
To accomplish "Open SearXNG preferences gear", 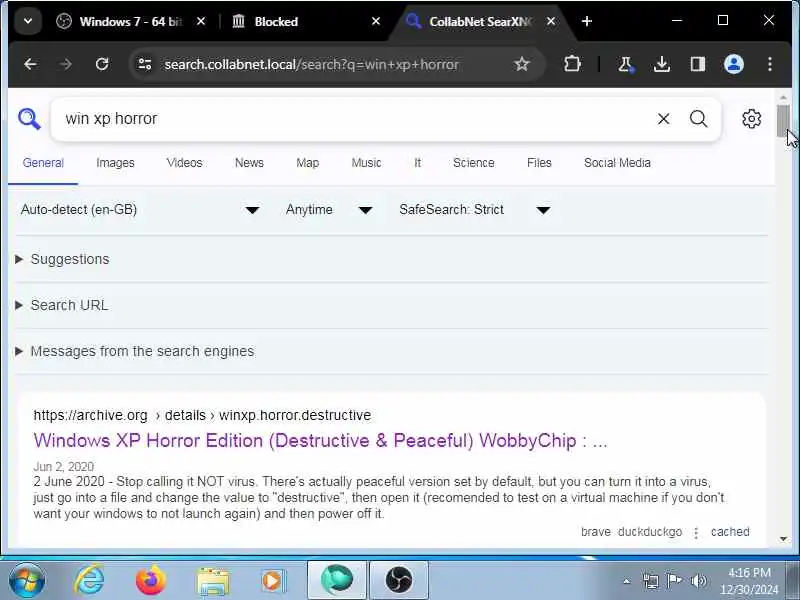I will point(751,119).
